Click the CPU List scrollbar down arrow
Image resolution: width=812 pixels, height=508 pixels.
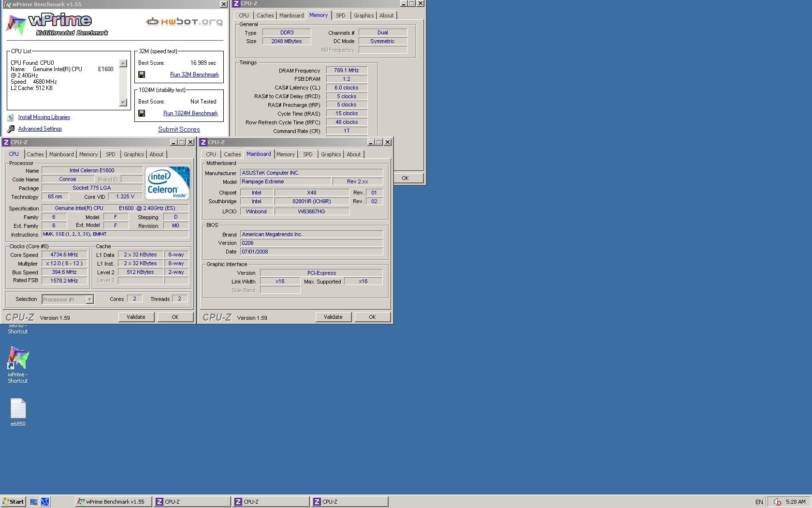click(123, 102)
